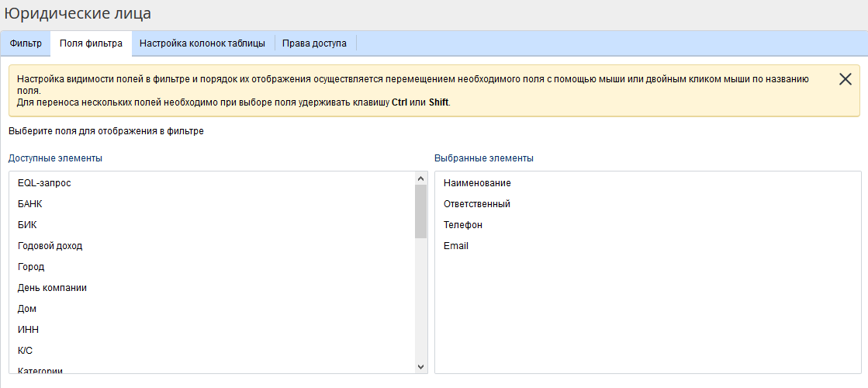Go to the Права доступа tab
868x388 pixels.
tap(314, 43)
